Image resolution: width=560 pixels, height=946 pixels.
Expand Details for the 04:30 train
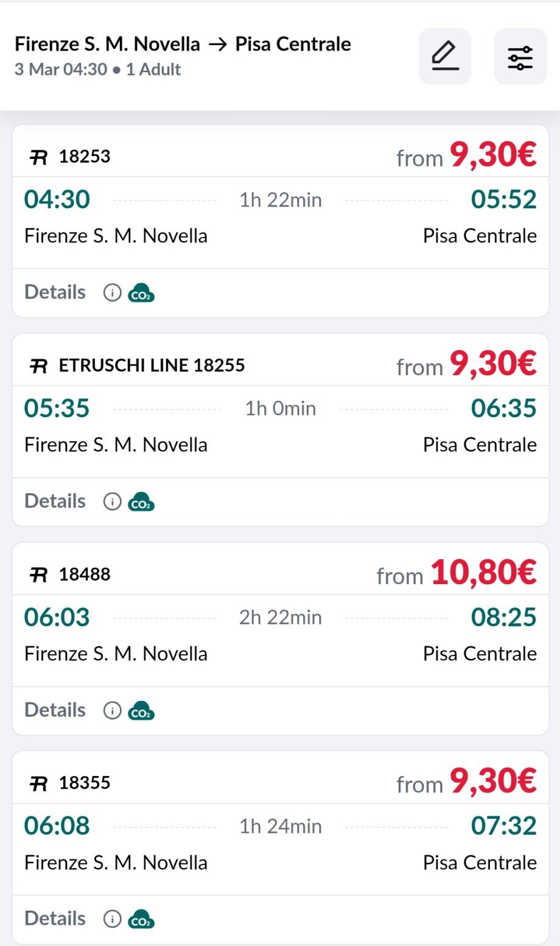tap(55, 292)
